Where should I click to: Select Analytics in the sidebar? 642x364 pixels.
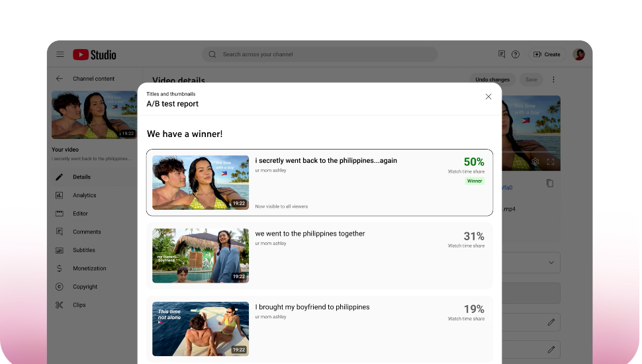pos(95,195)
